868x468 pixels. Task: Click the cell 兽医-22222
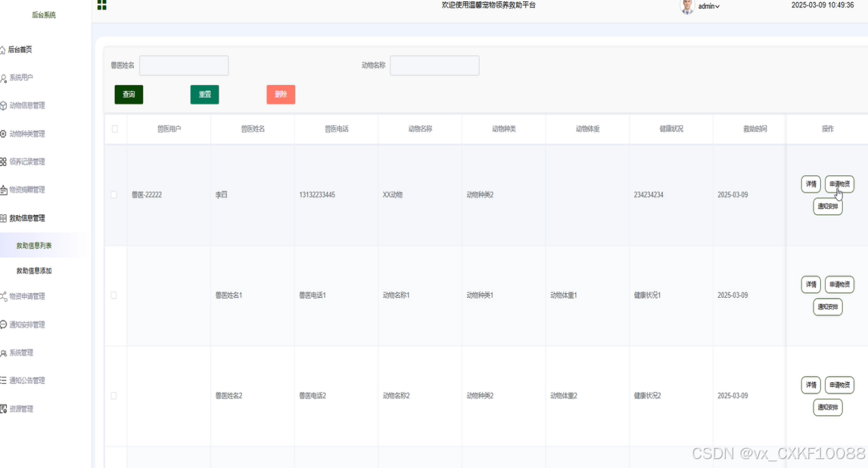pos(147,195)
